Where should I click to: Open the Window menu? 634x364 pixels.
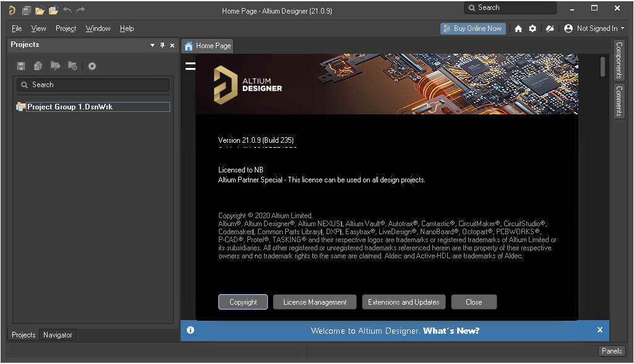[x=98, y=28]
